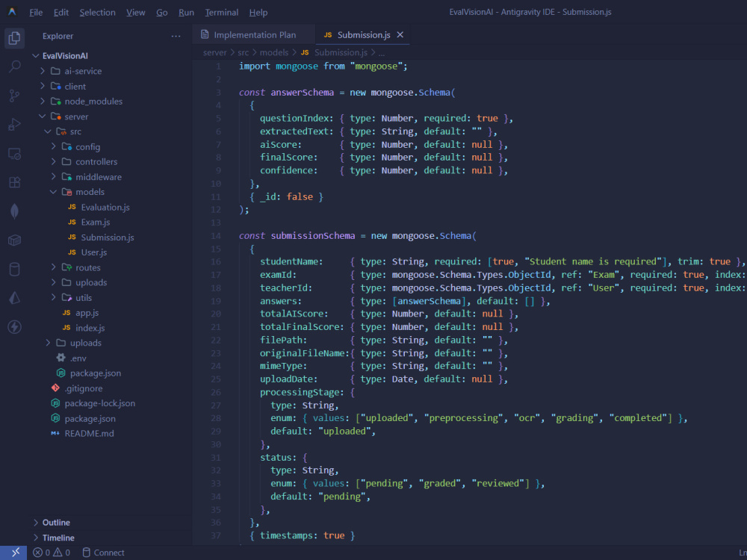The image size is (747, 560).
Task: Open the Edit menu
Action: tap(61, 13)
